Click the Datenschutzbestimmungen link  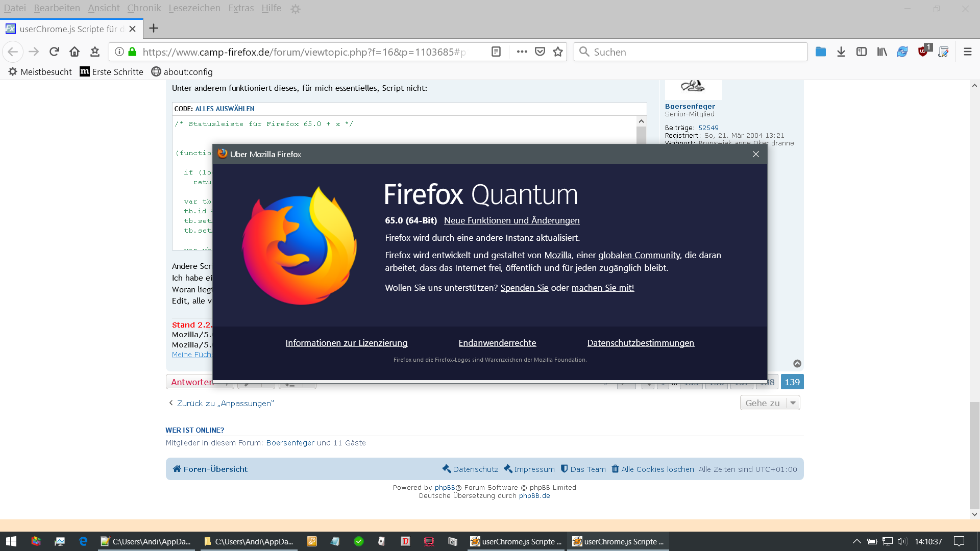pyautogui.click(x=641, y=343)
